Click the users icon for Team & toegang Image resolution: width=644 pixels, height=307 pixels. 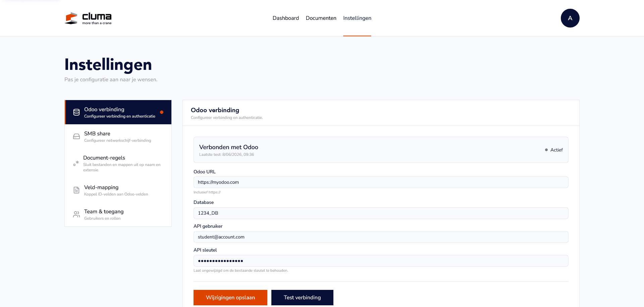tap(76, 214)
